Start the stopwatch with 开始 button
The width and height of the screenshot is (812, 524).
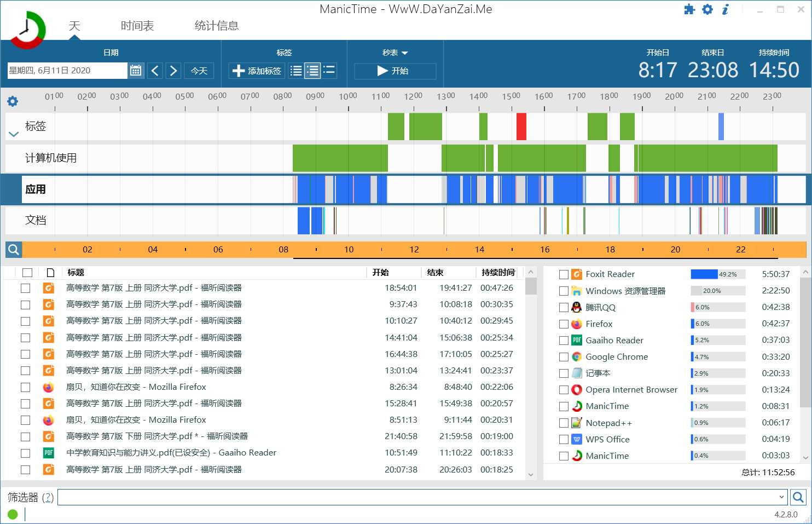pyautogui.click(x=395, y=71)
